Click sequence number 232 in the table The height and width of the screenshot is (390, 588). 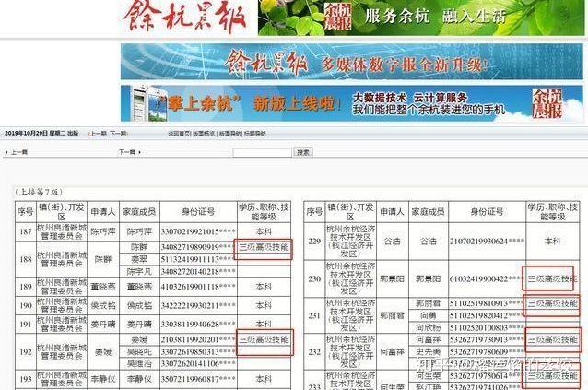point(314,352)
